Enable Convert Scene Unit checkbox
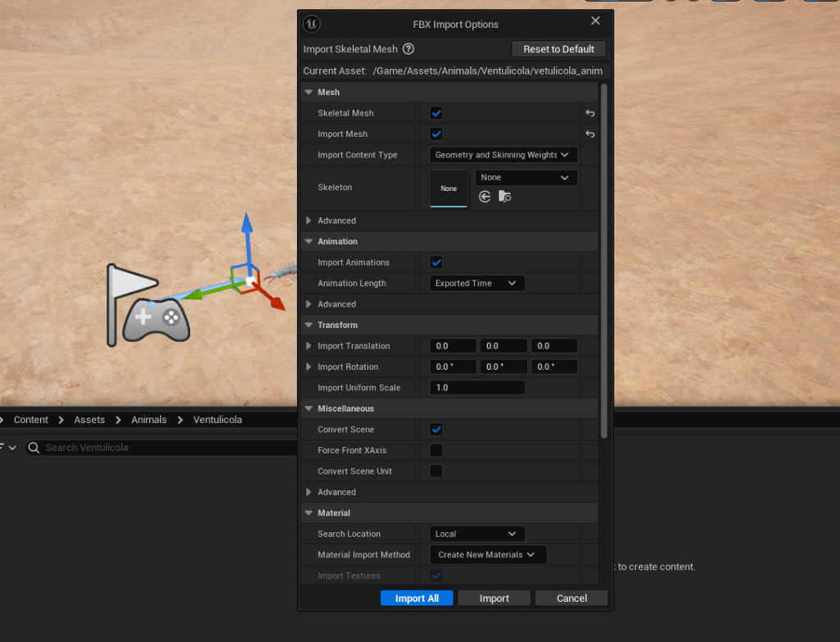The width and height of the screenshot is (840, 642). pyautogui.click(x=436, y=471)
